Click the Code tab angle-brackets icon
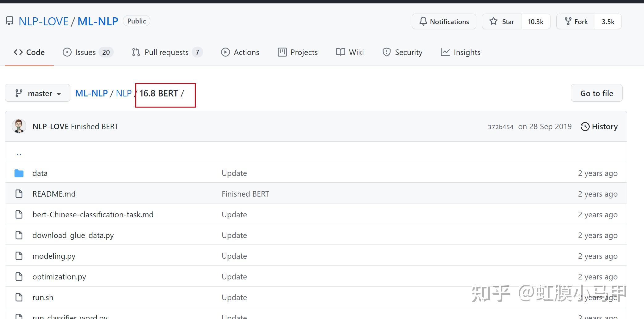The height and width of the screenshot is (319, 644). coord(19,52)
